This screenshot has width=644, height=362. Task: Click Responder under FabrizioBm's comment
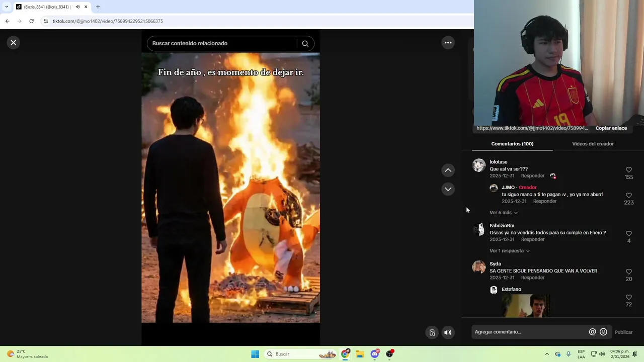533,239
